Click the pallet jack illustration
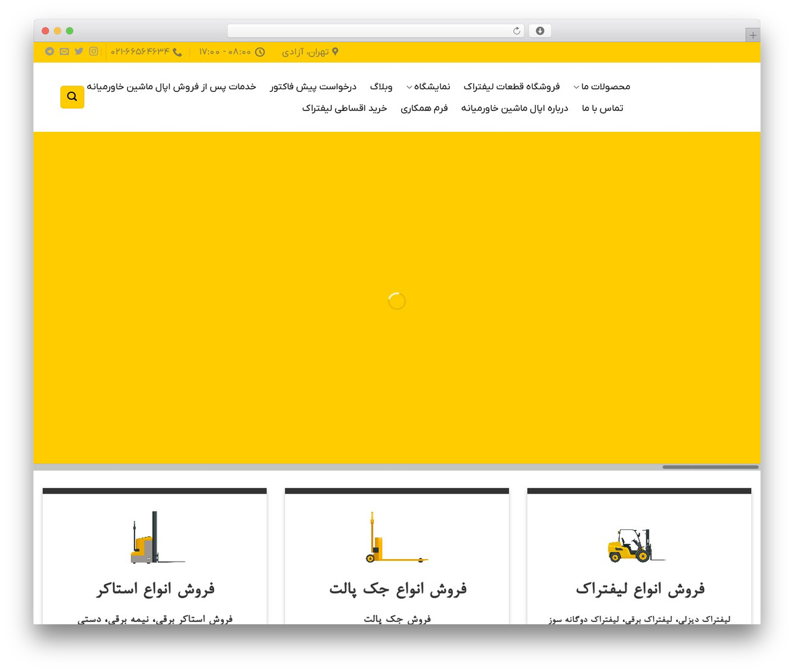794x672 pixels. click(396, 537)
